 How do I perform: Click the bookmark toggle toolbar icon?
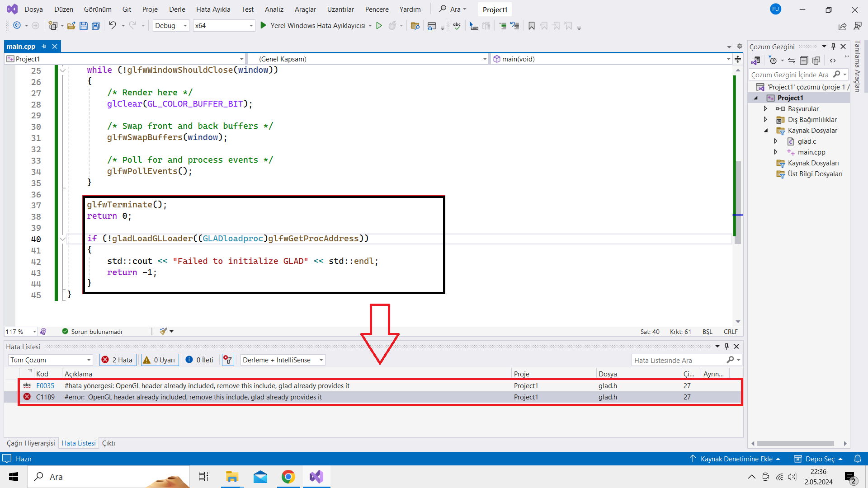(532, 26)
